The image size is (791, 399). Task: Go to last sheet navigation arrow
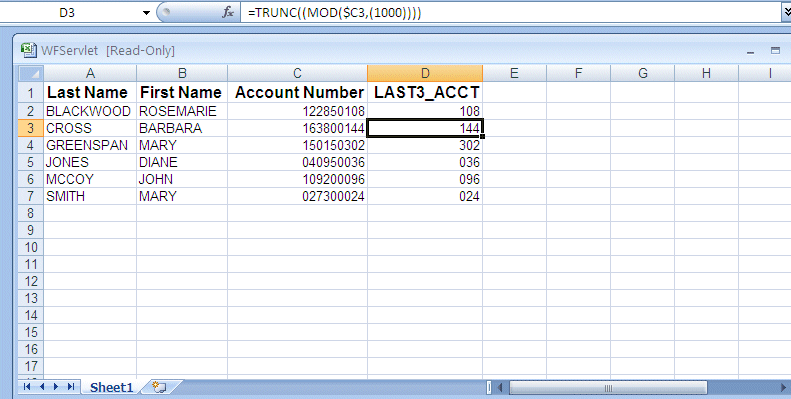click(71, 387)
